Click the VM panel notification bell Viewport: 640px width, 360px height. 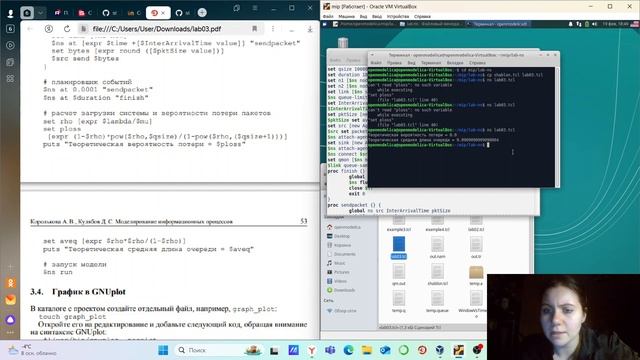pyautogui.click(x=571, y=24)
